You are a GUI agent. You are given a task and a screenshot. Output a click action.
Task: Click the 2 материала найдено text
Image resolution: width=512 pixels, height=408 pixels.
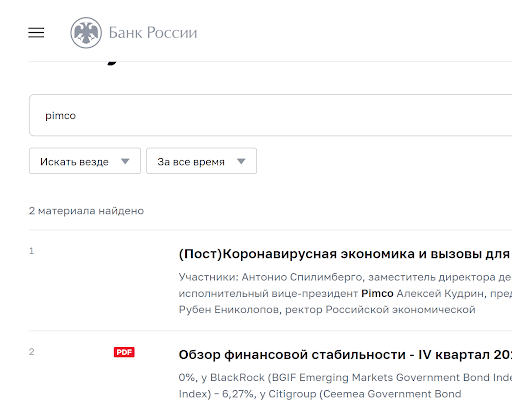point(86,211)
